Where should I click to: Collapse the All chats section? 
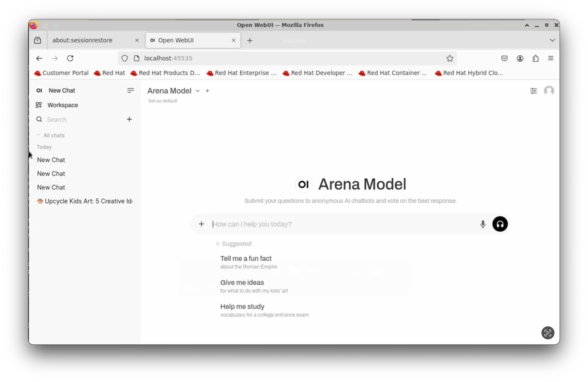[39, 135]
